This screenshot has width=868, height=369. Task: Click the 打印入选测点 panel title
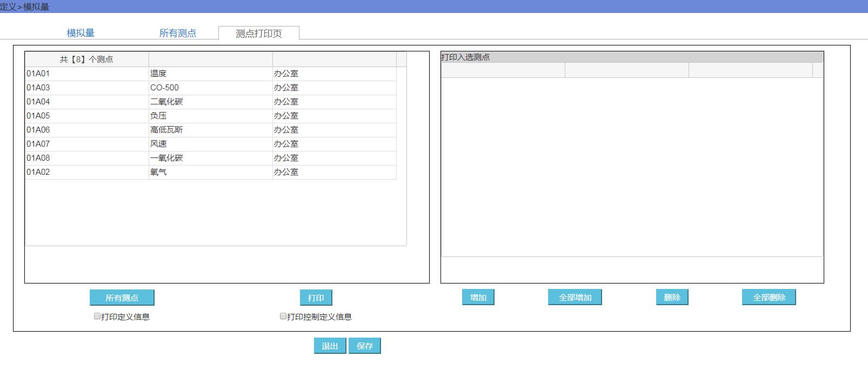tap(465, 57)
